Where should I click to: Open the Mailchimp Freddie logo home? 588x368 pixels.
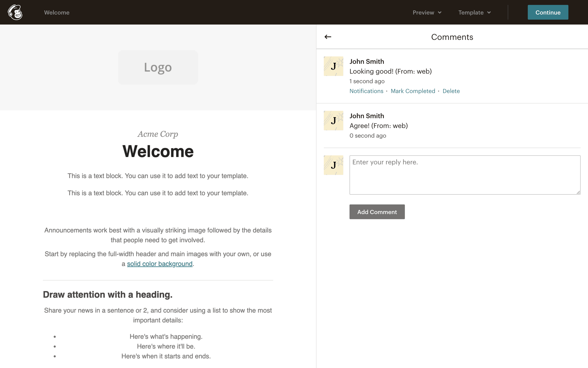(x=15, y=12)
